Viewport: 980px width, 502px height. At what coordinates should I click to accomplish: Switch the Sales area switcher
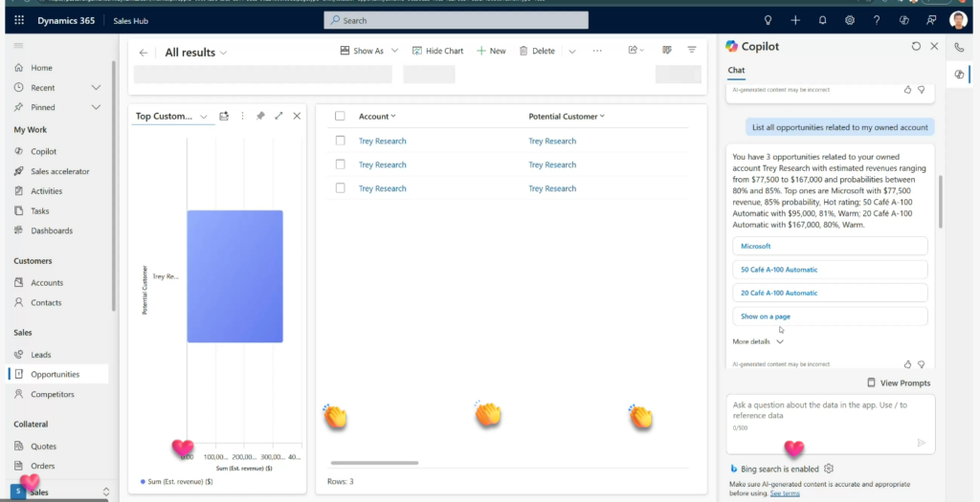(x=59, y=492)
